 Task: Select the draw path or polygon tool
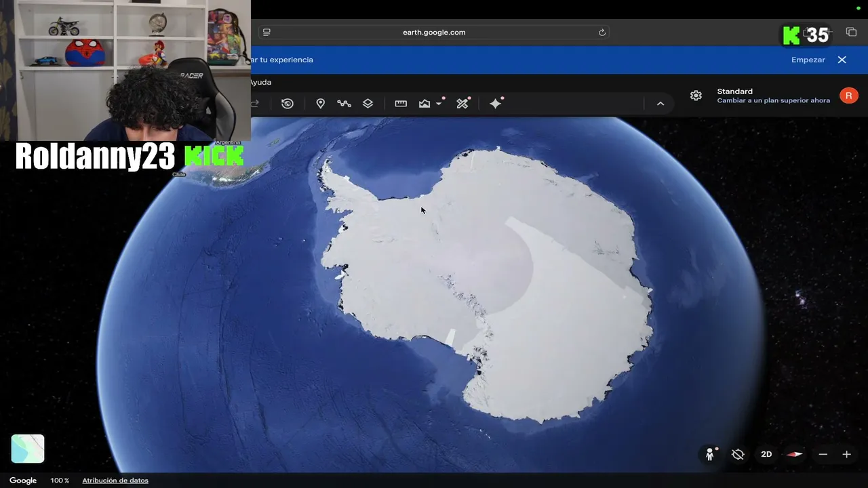coord(344,104)
